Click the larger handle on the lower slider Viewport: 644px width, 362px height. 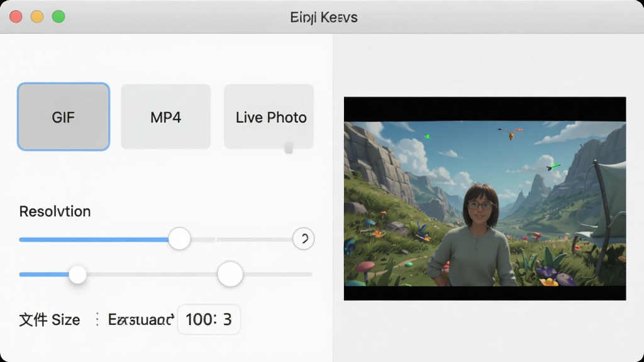[230, 274]
